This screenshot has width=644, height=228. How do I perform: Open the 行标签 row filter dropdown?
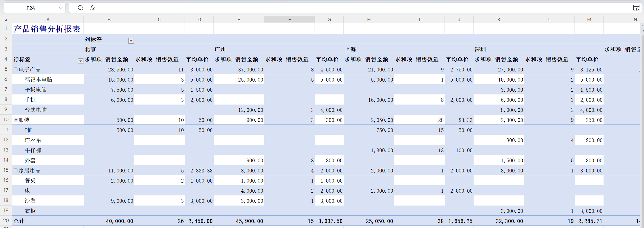pos(80,61)
